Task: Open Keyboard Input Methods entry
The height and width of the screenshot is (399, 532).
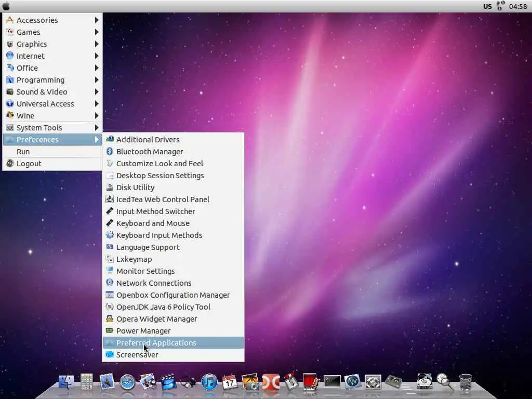Action: point(173,235)
